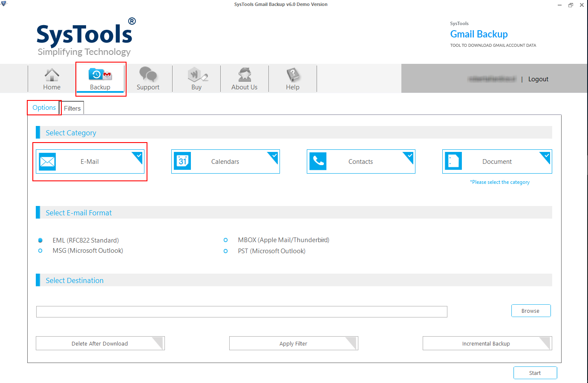This screenshot has width=588, height=383.
Task: Switch to the Options tab
Action: coord(44,108)
